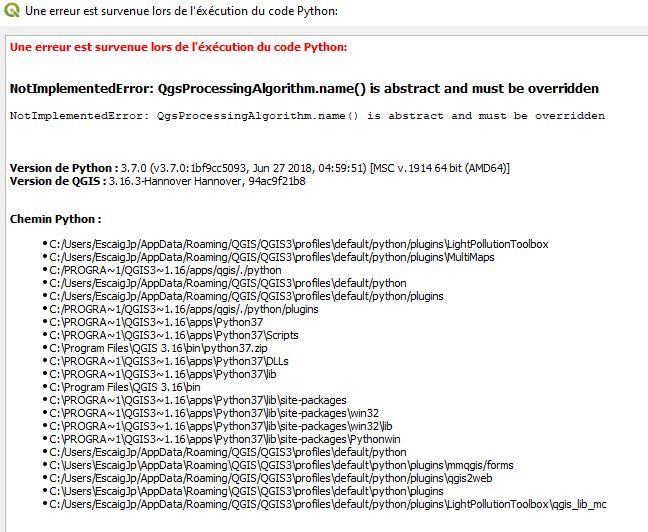Click the 'Chemin Python' label

tap(55, 219)
